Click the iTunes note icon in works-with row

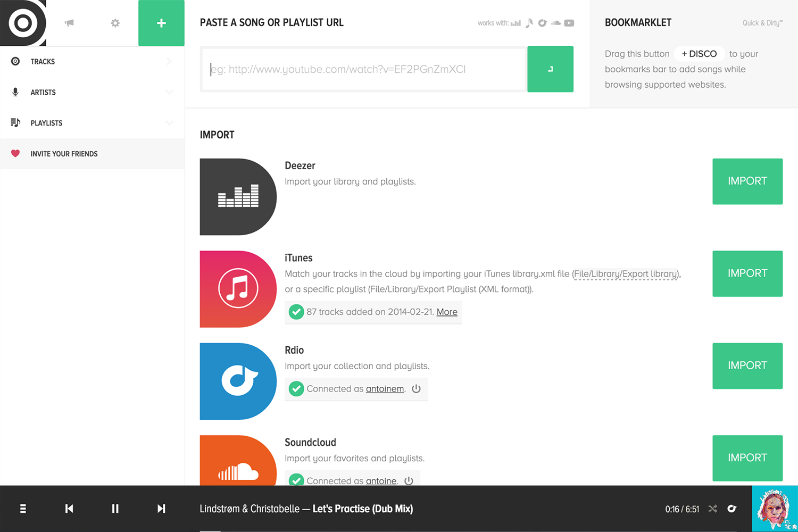point(529,23)
